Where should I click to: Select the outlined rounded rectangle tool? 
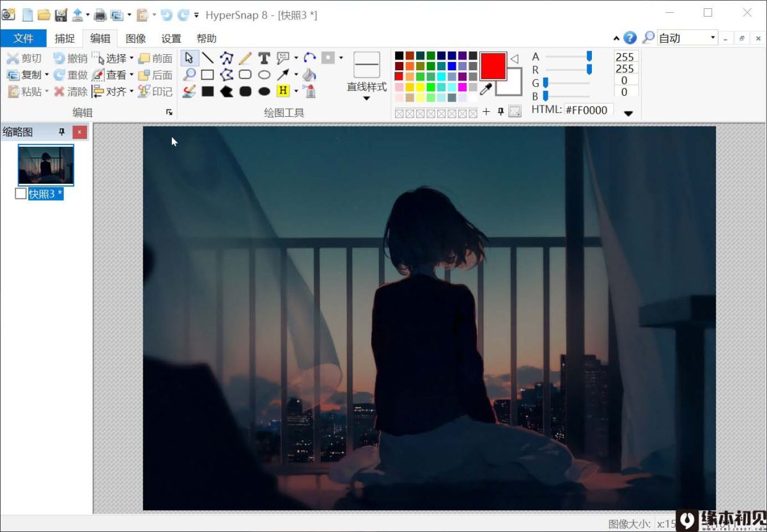(x=245, y=75)
